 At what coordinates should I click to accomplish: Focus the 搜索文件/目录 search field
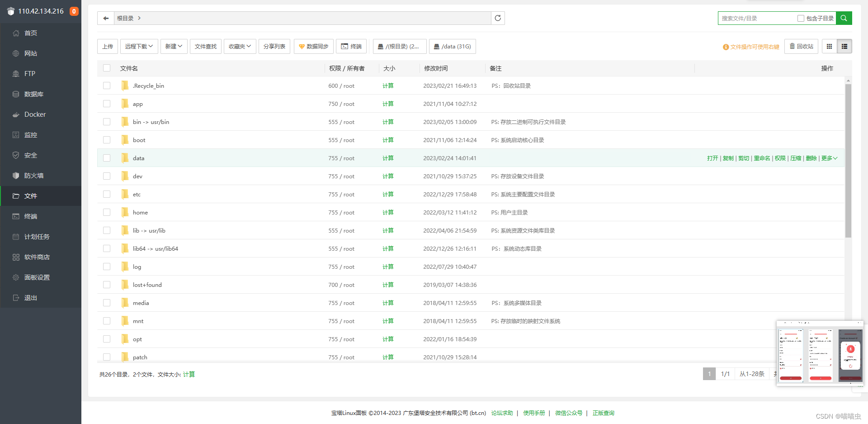[x=757, y=18]
